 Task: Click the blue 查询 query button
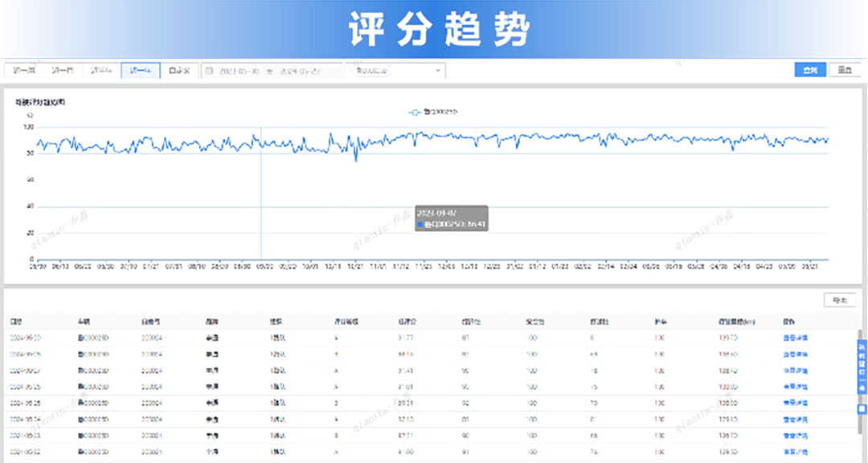tap(810, 70)
